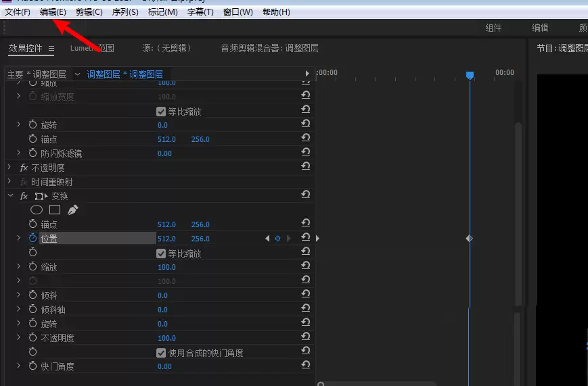Toggle 等比缩放 checkbox under Motion
Screen dimensions: 588x386
(161, 112)
